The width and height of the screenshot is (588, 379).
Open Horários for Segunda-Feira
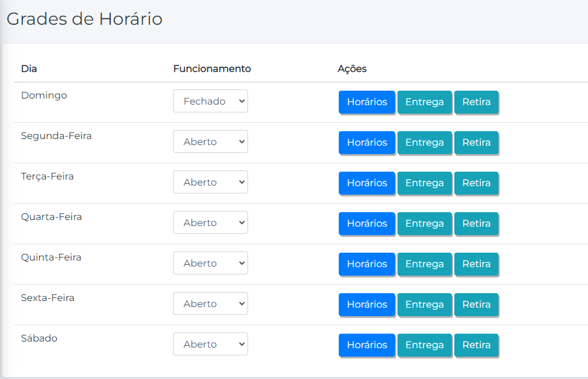coord(367,143)
